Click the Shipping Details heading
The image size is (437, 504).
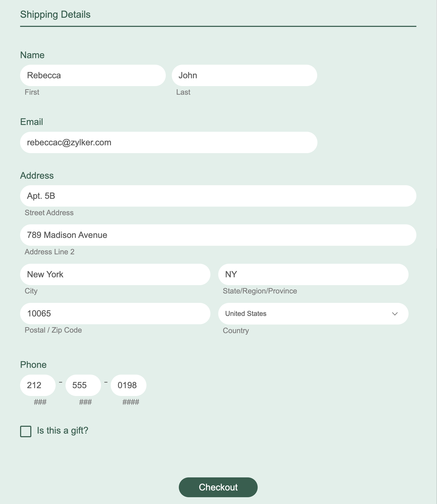pos(55,15)
